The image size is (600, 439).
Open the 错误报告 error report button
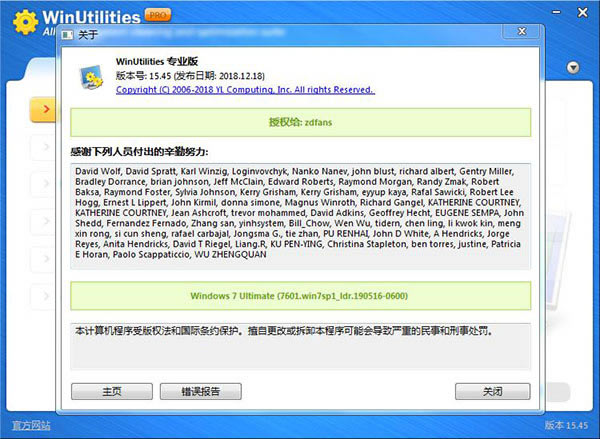[201, 391]
